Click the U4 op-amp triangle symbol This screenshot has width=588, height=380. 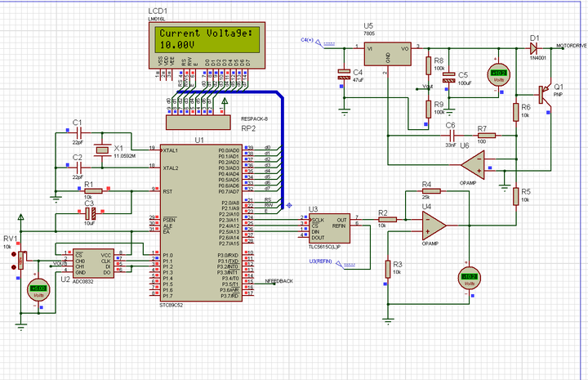[x=434, y=226]
